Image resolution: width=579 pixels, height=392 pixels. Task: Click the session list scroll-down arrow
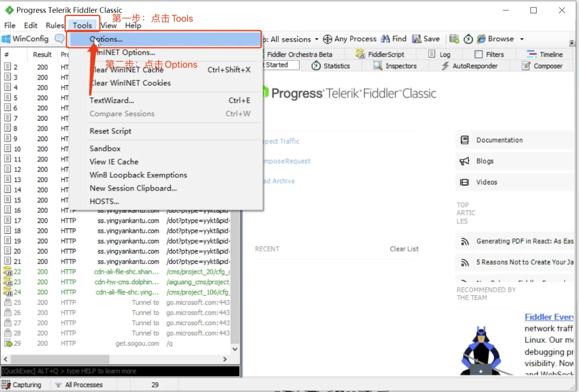[x=235, y=349]
